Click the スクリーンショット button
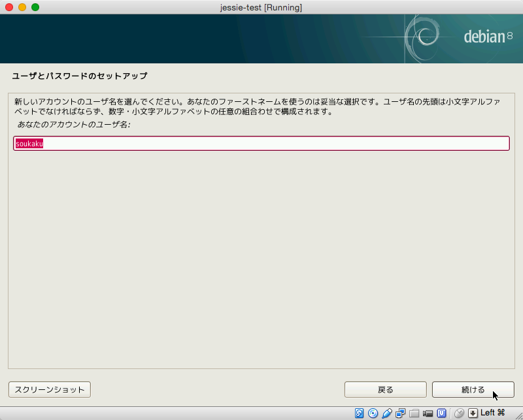 50,390
